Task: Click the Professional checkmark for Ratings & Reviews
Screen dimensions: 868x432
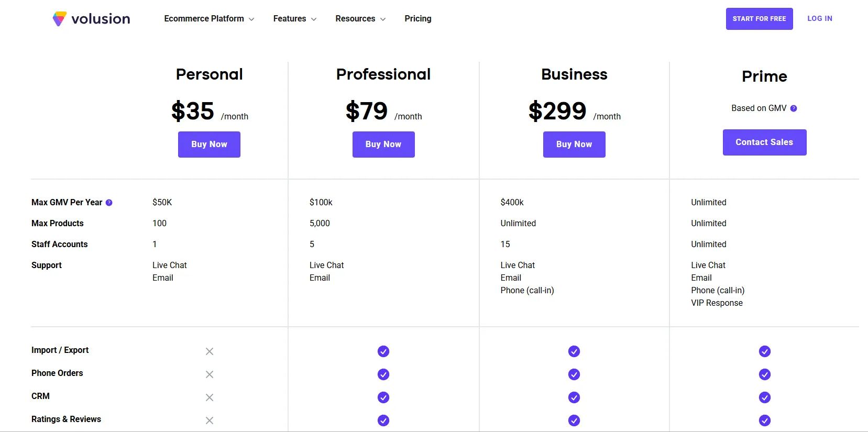Action: pyautogui.click(x=383, y=420)
